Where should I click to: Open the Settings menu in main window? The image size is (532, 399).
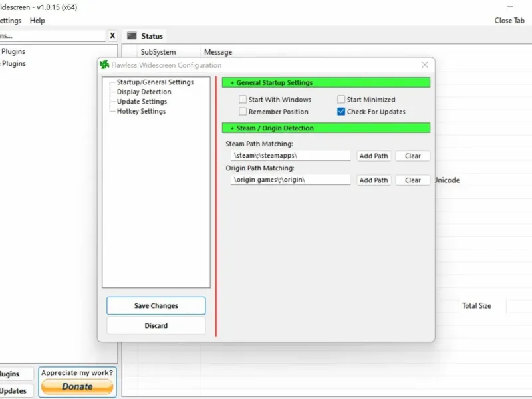tap(10, 21)
